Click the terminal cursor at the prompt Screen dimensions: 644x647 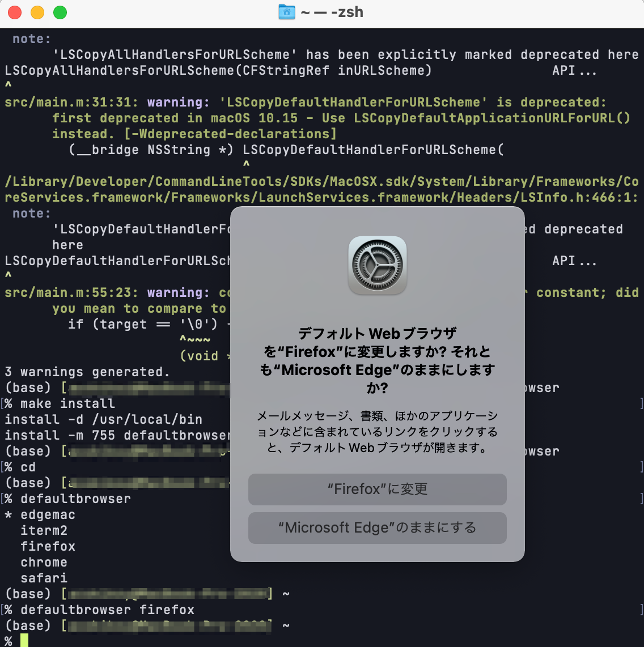pos(24,640)
